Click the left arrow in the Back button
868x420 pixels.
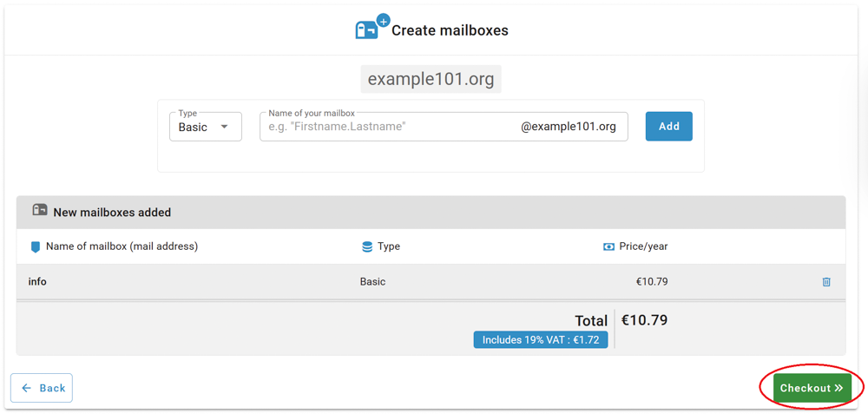point(27,388)
